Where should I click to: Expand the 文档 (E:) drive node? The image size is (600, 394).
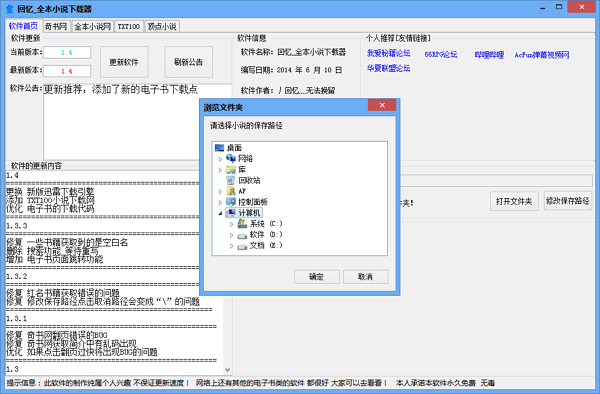231,246
